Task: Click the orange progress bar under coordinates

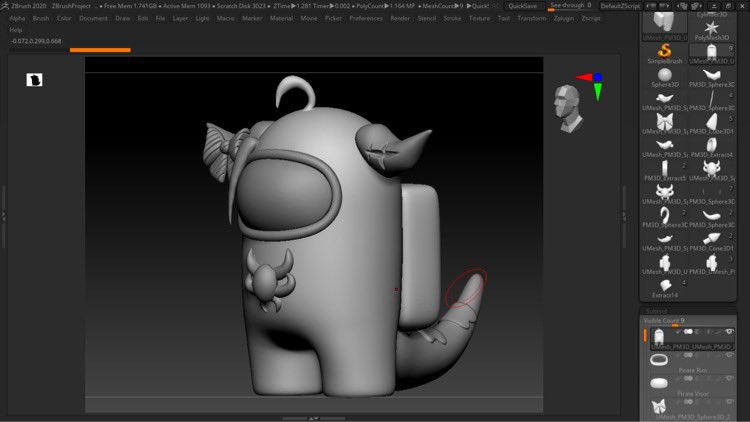Action: tap(100, 50)
